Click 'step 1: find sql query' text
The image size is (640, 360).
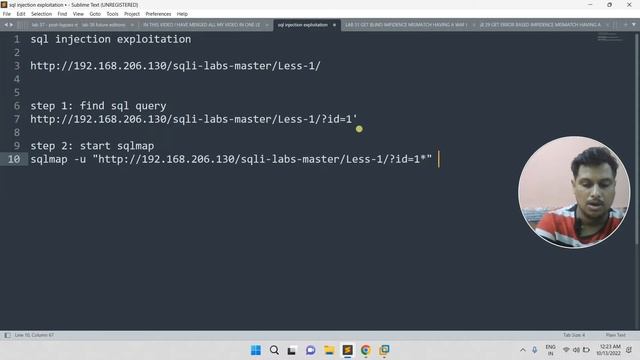[x=98, y=106]
